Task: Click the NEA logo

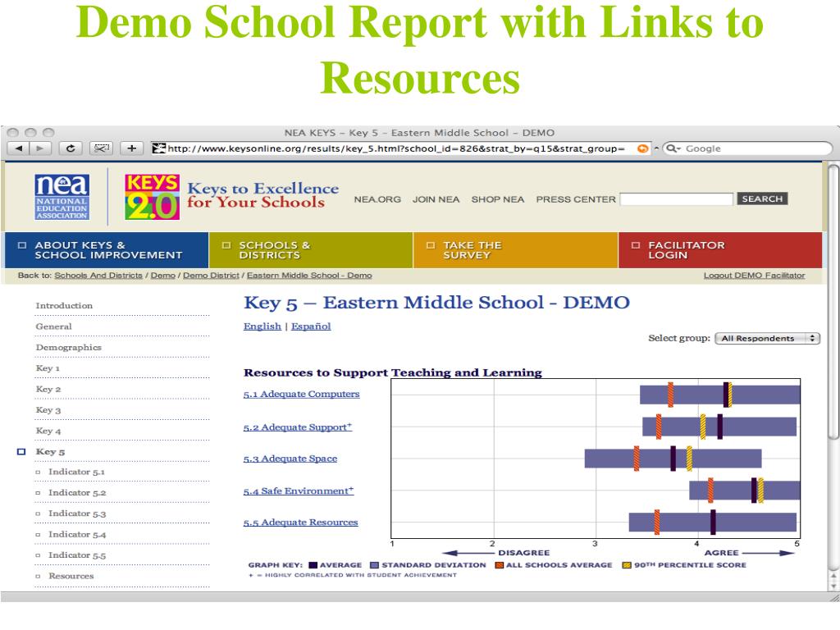Action: point(62,197)
